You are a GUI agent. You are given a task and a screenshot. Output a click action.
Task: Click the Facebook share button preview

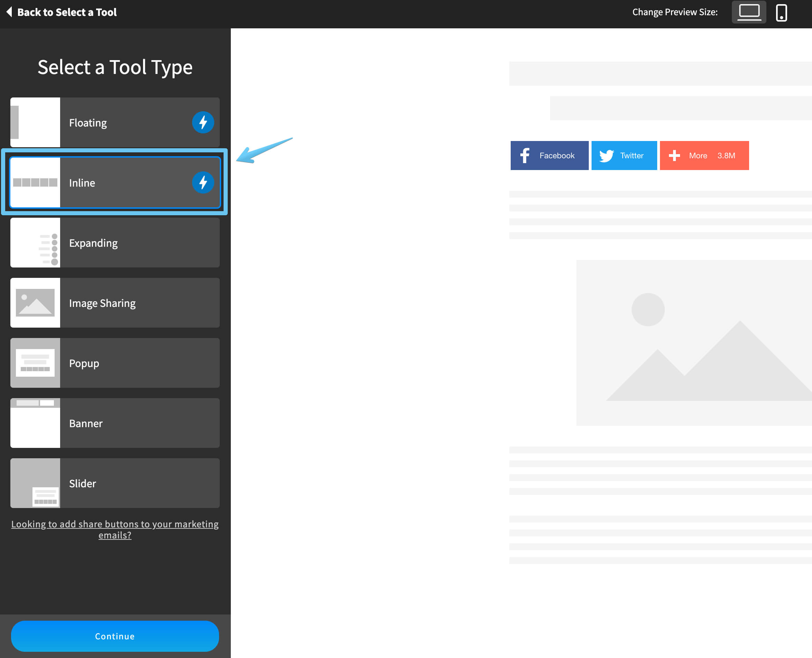click(x=549, y=156)
